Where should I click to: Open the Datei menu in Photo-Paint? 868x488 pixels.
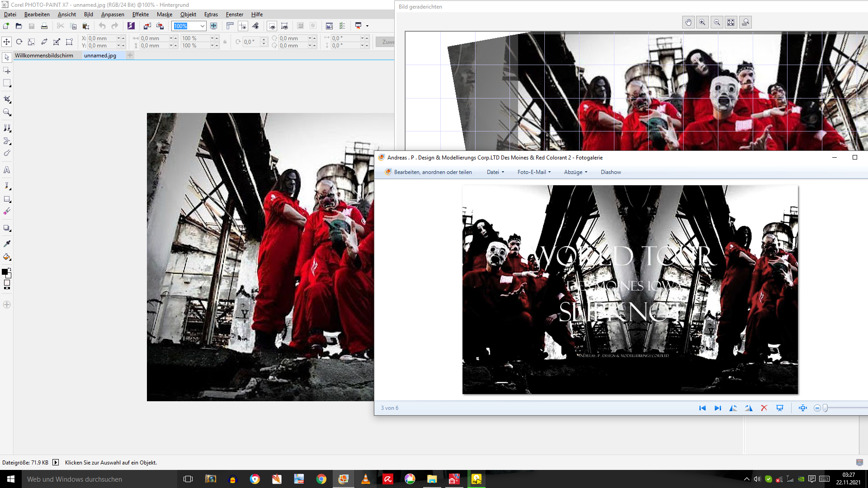10,14
